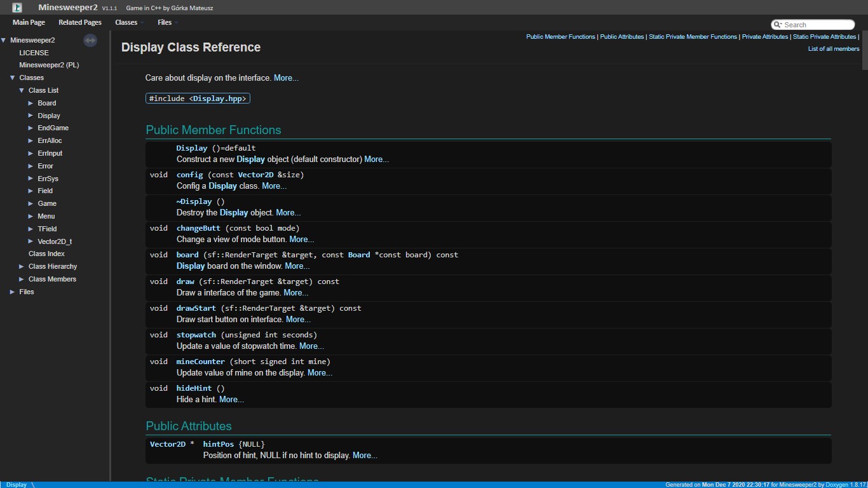The image size is (868, 488).
Task: Expand the Class Members node
Action: click(x=22, y=279)
